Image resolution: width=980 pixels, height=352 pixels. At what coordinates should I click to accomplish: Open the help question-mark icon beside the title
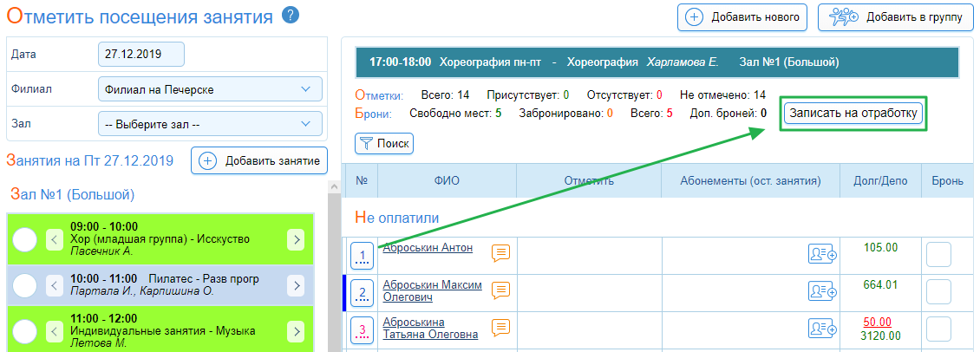pyautogui.click(x=290, y=15)
